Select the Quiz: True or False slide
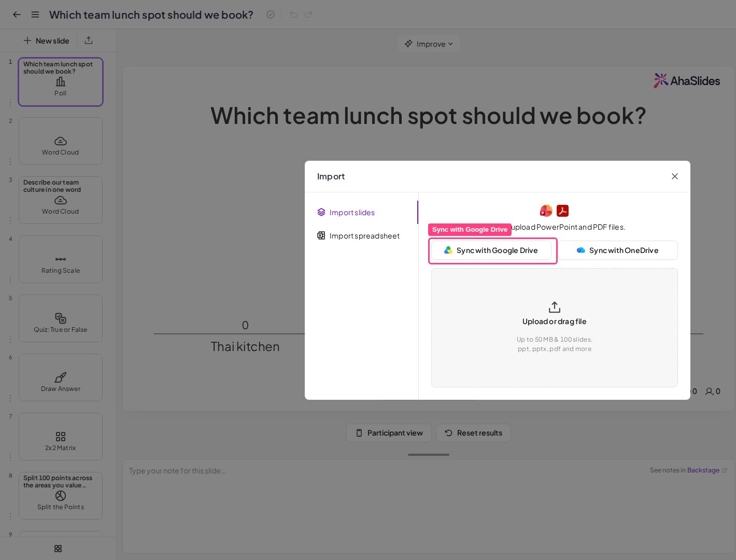736x560 pixels. click(x=61, y=318)
